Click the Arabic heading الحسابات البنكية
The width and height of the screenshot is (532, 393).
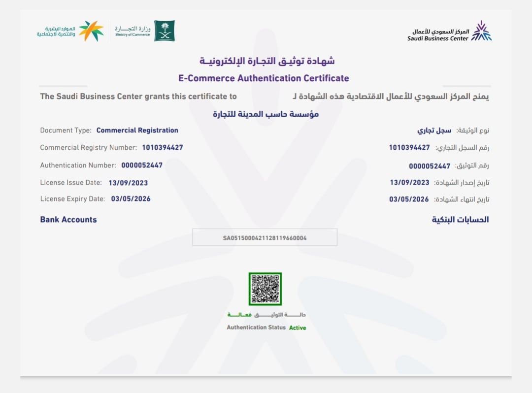[x=461, y=220]
